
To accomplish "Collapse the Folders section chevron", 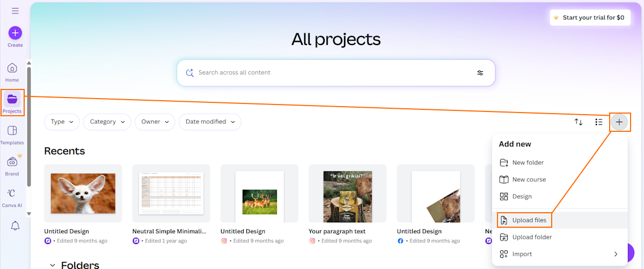I will pyautogui.click(x=53, y=265).
